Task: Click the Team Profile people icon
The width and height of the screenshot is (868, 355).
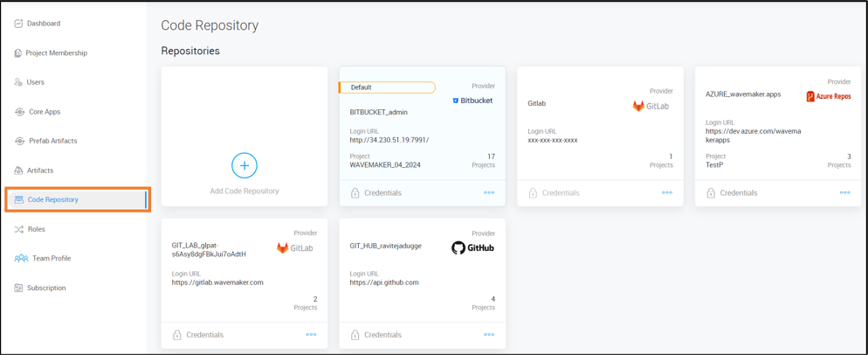Action: 21,259
